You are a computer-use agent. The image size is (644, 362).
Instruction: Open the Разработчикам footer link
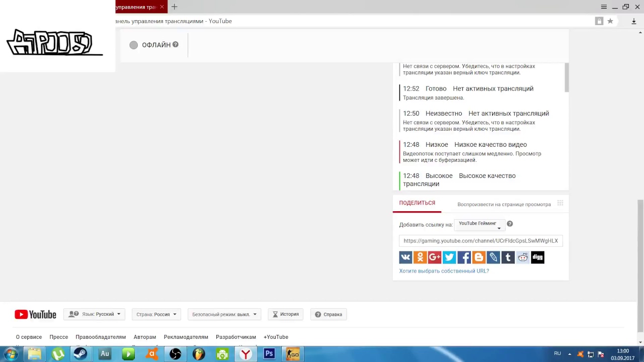(x=236, y=337)
